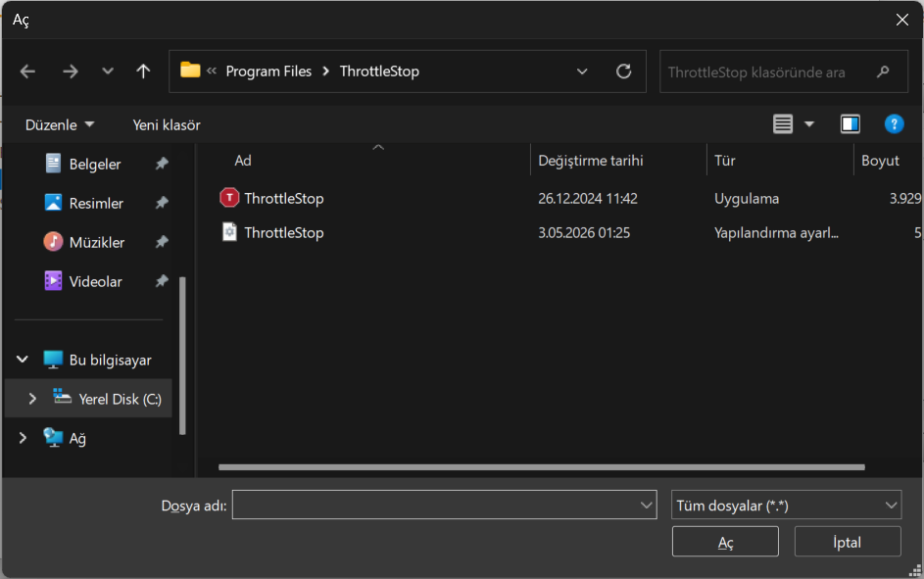Click the date 3.05.2026 01:25

(584, 232)
